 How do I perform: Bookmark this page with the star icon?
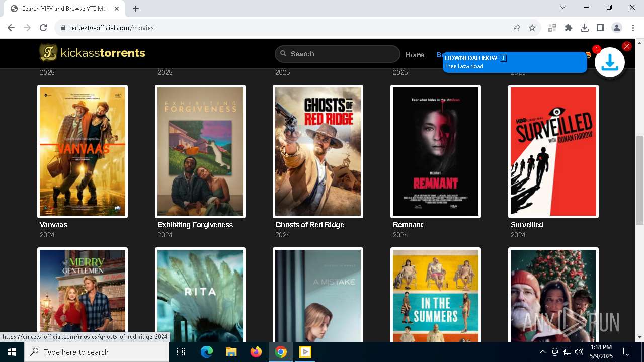pos(532,28)
